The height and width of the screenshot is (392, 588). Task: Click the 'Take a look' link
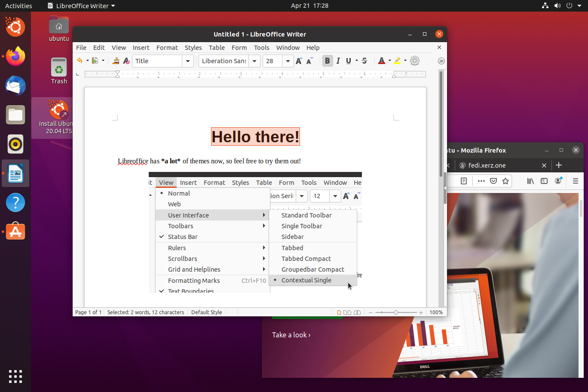click(291, 335)
